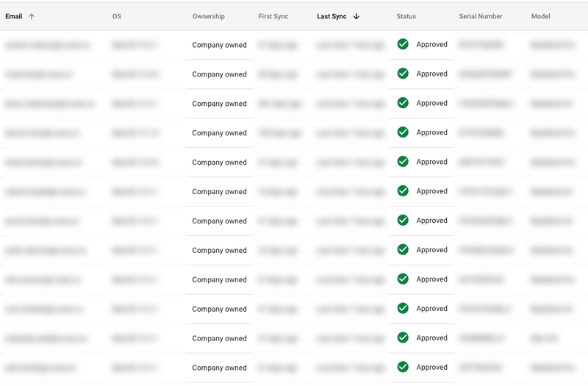Select Company owned cell in second row
Image resolution: width=588 pixels, height=386 pixels.
(x=219, y=74)
